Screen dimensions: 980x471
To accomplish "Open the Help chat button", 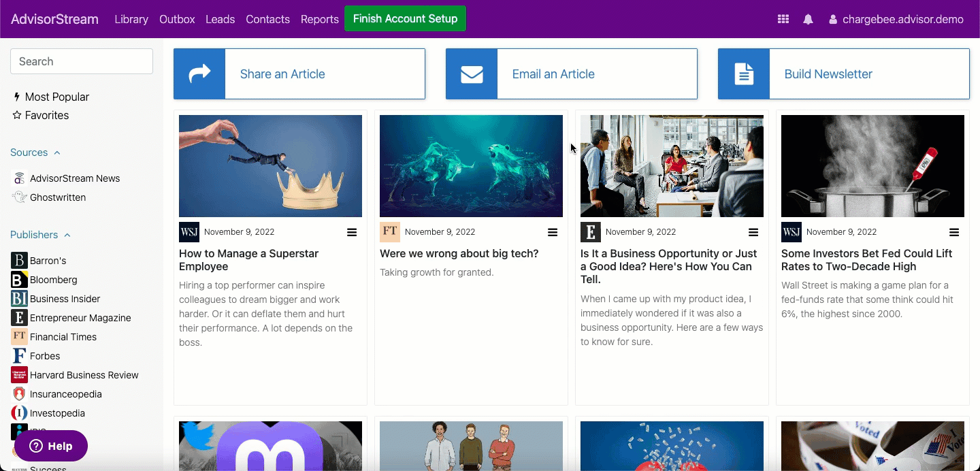I will click(x=51, y=446).
